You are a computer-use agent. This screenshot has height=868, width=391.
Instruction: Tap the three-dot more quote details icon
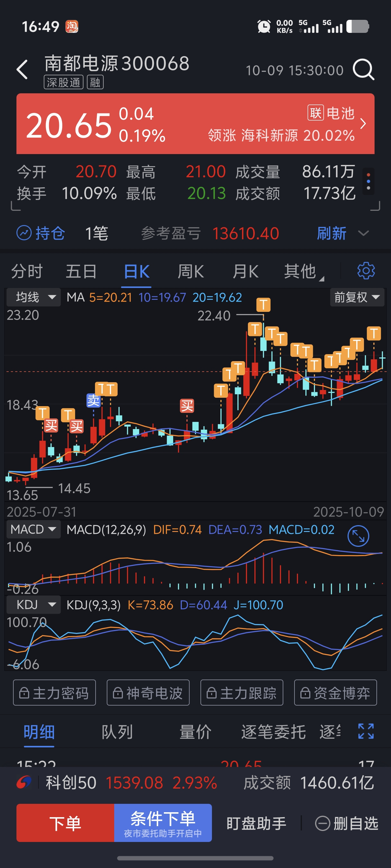coord(368,181)
